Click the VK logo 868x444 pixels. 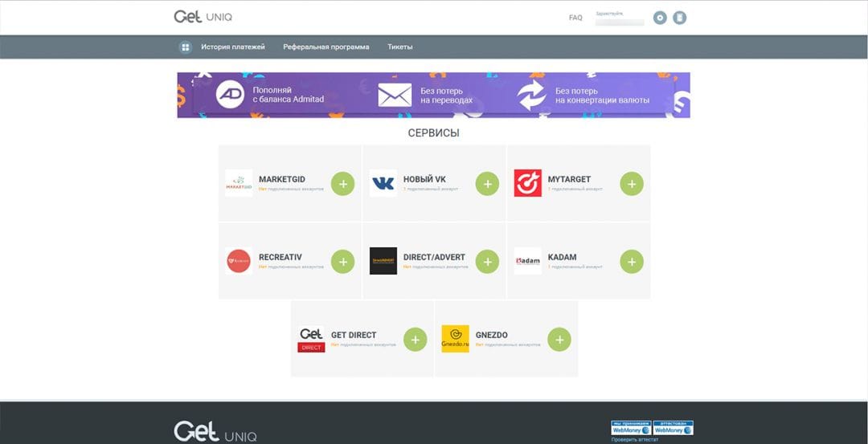[383, 184]
